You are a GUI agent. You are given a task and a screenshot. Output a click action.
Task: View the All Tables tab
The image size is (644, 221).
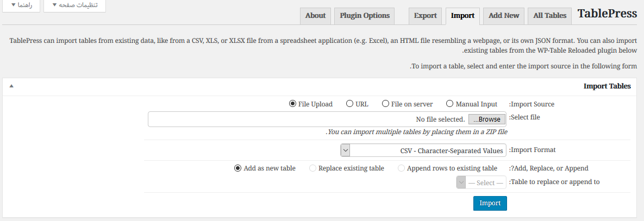(x=549, y=16)
